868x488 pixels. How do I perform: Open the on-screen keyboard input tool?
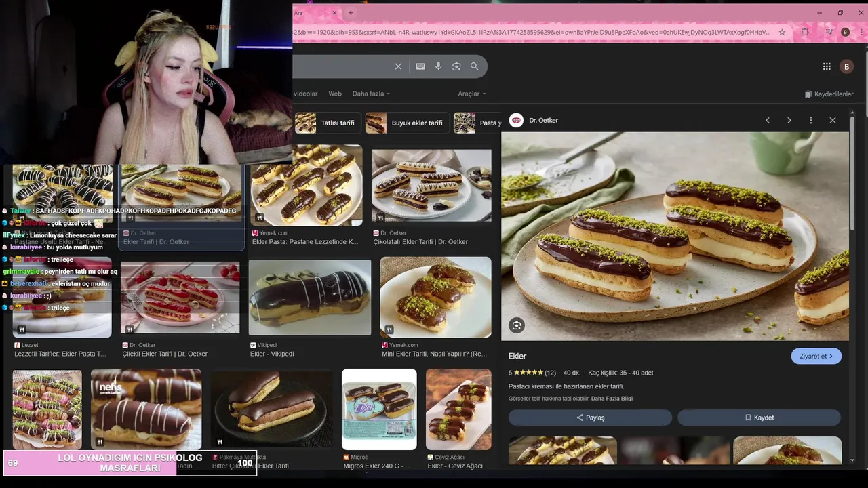pos(420,66)
